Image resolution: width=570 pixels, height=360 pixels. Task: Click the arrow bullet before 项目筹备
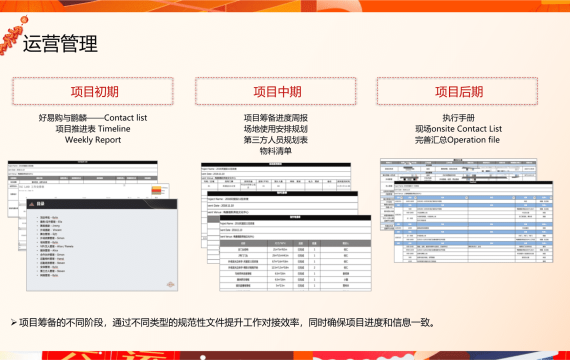(x=13, y=322)
